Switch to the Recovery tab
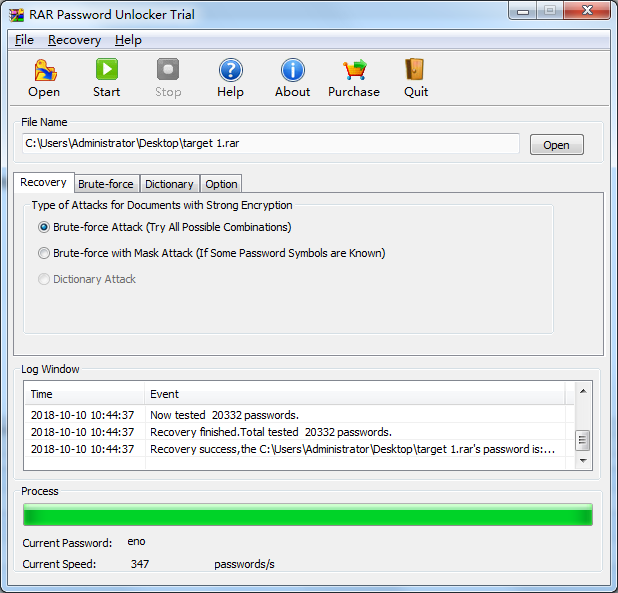The width and height of the screenshot is (618, 593). pos(43,182)
